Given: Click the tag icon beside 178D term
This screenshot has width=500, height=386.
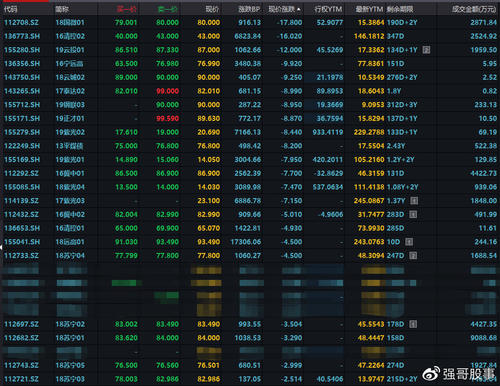Looking at the screenshot, I should point(413,324).
